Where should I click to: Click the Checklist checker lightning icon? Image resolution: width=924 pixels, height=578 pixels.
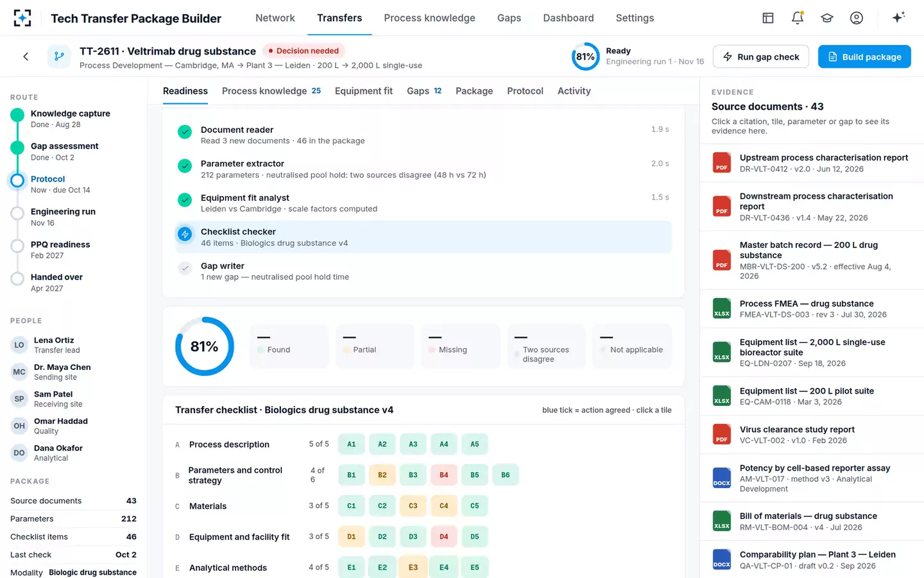[x=185, y=234]
